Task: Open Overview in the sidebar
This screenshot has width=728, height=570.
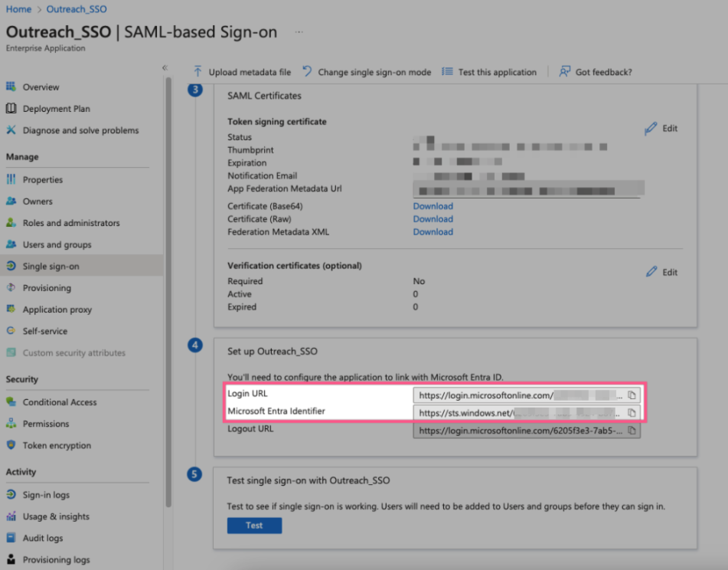Action: (41, 87)
